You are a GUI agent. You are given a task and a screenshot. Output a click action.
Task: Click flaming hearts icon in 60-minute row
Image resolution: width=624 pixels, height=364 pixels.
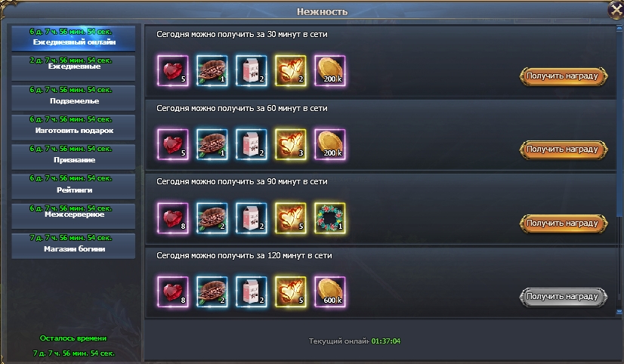[291, 144]
